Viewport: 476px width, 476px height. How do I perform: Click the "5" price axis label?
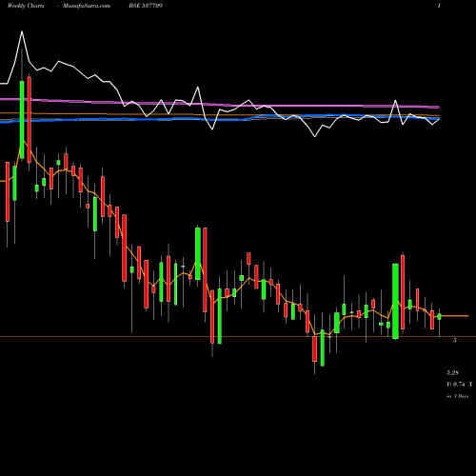(455, 340)
